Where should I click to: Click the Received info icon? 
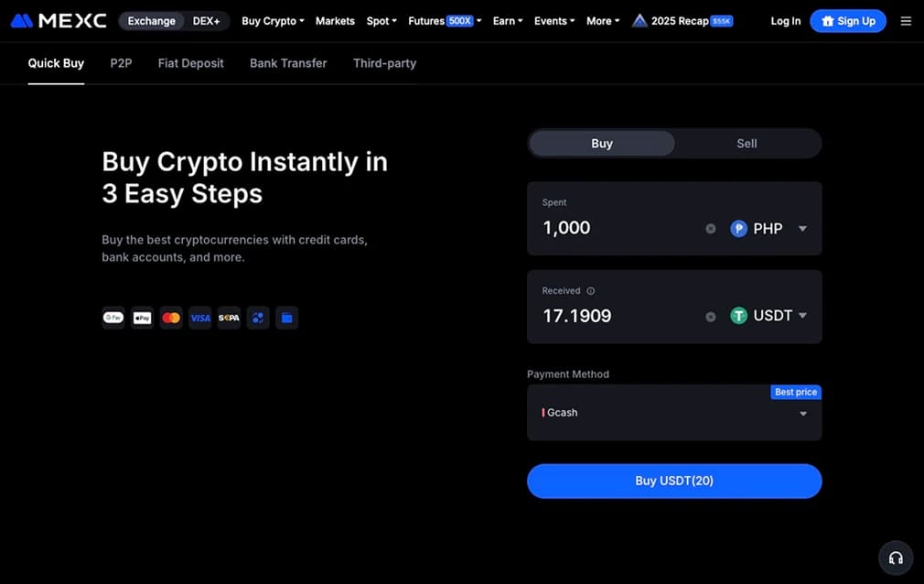590,291
